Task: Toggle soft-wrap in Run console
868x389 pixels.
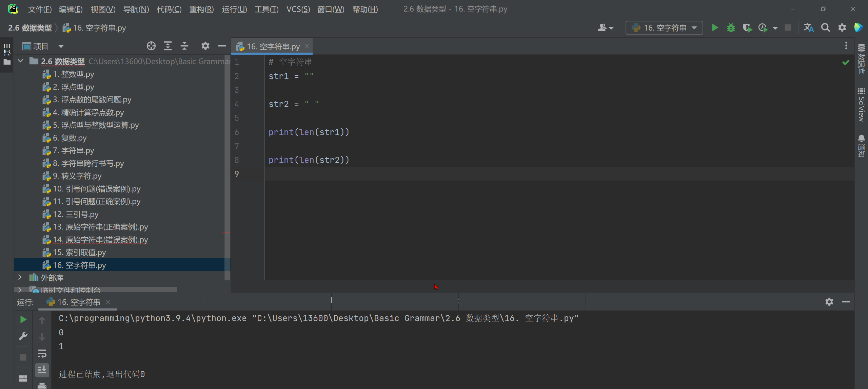Action: (x=42, y=353)
